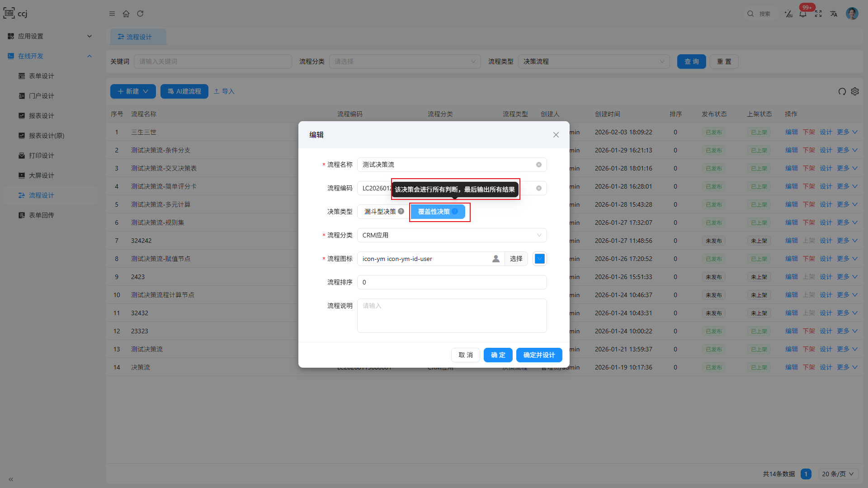
Task: Click the help icon next to 漏斗型决策
Action: coord(401,211)
